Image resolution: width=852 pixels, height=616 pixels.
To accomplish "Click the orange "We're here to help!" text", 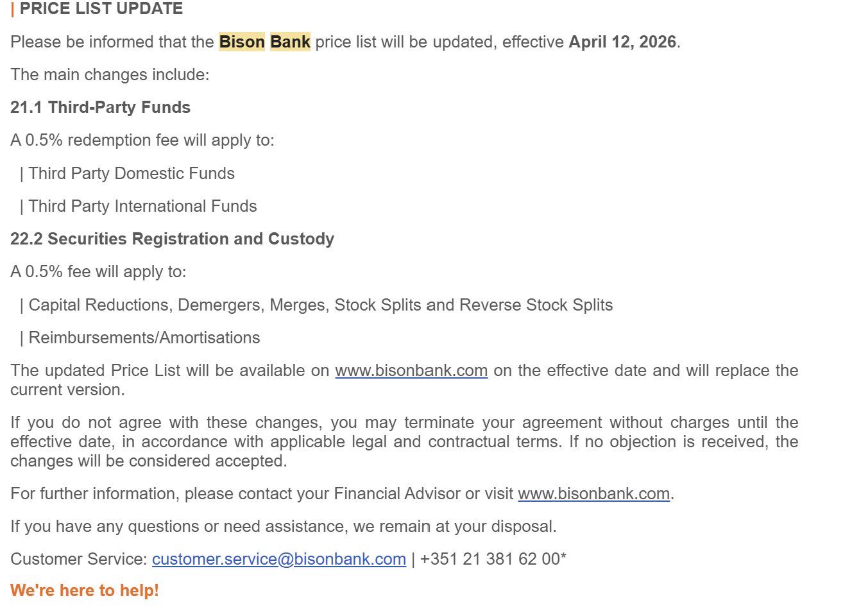I will pyautogui.click(x=85, y=591).
